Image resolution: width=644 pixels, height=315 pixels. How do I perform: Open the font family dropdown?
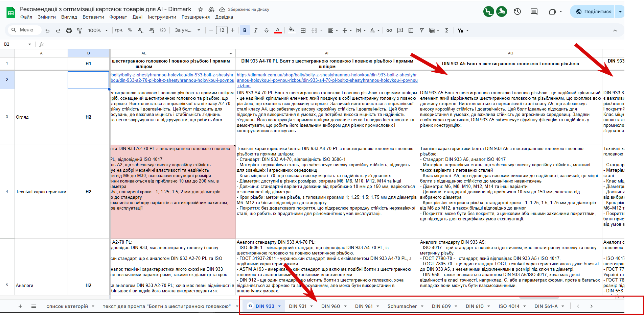pos(187,30)
